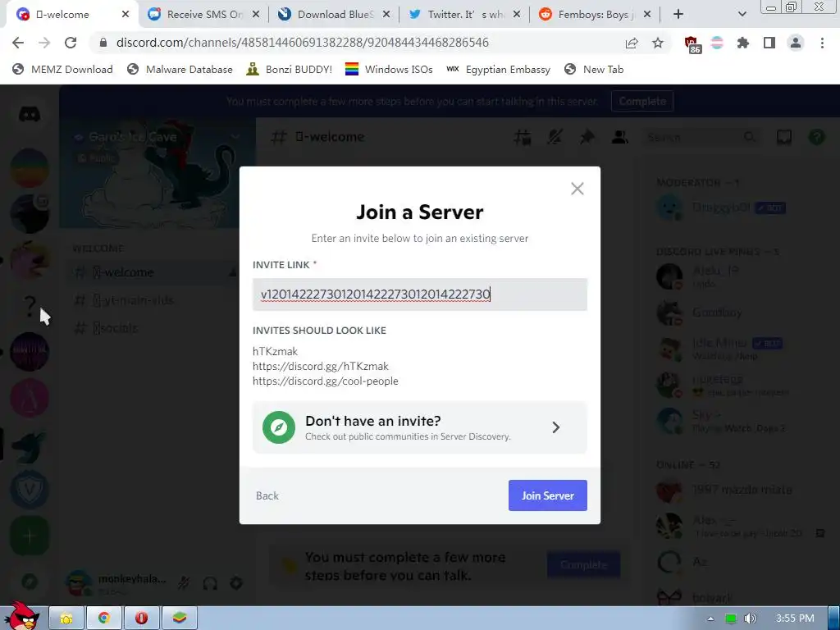Open the yt-main-vids channel
This screenshot has width=840, height=630.
click(152, 300)
